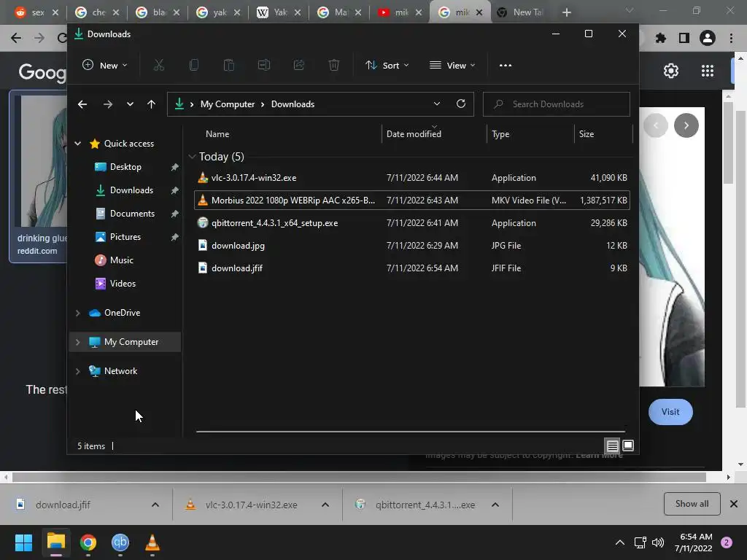The height and width of the screenshot is (560, 747).
Task: Expand the My Computer tree node
Action: pyautogui.click(x=77, y=342)
